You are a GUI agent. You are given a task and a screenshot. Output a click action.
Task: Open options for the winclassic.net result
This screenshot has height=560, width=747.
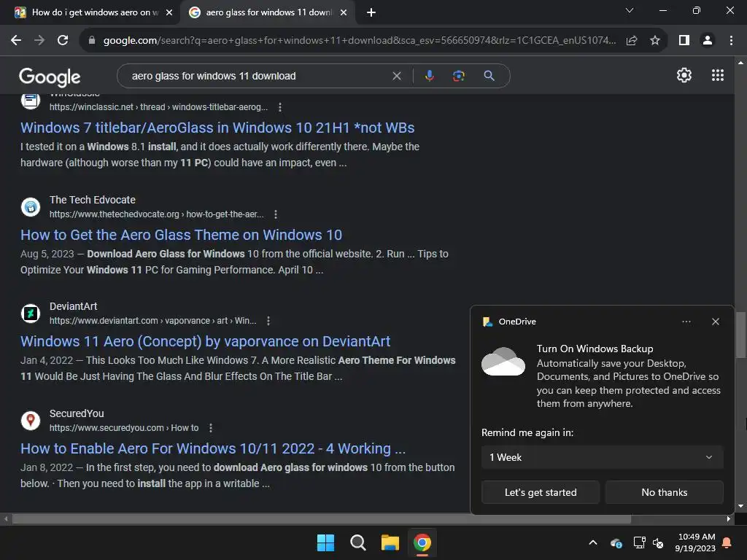pyautogui.click(x=279, y=107)
